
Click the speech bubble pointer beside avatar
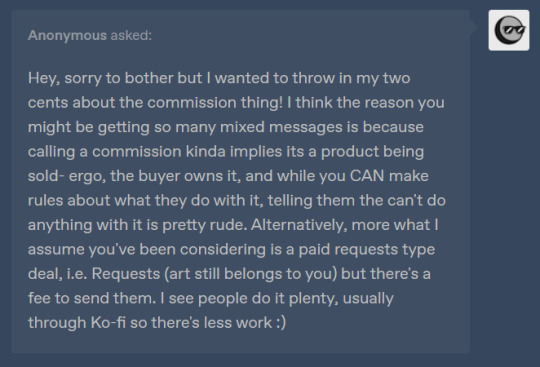pos(474,27)
